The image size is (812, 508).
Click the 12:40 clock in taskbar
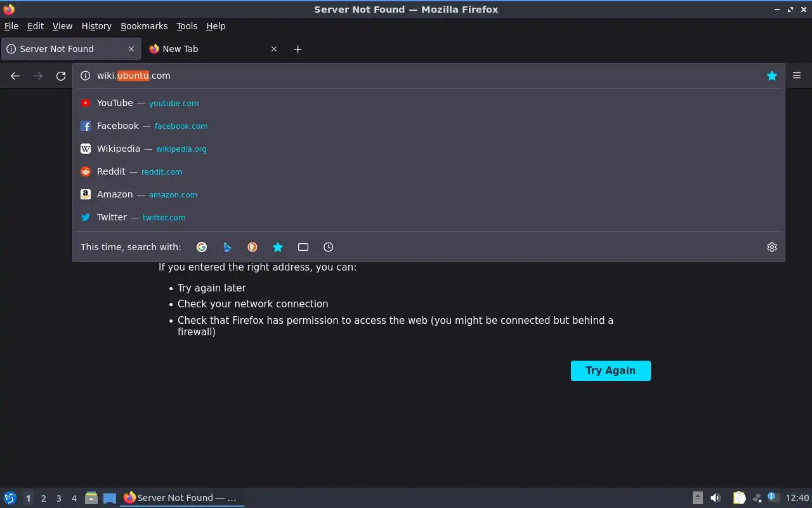[x=797, y=498]
